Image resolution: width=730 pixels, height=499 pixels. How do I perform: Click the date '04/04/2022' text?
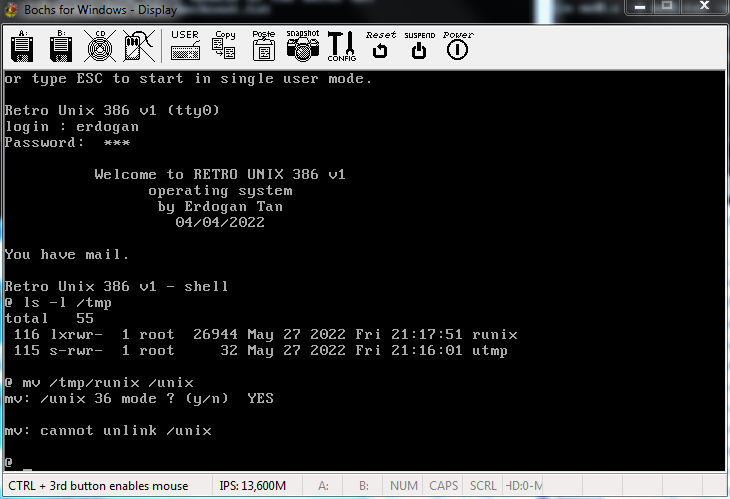tap(220, 223)
